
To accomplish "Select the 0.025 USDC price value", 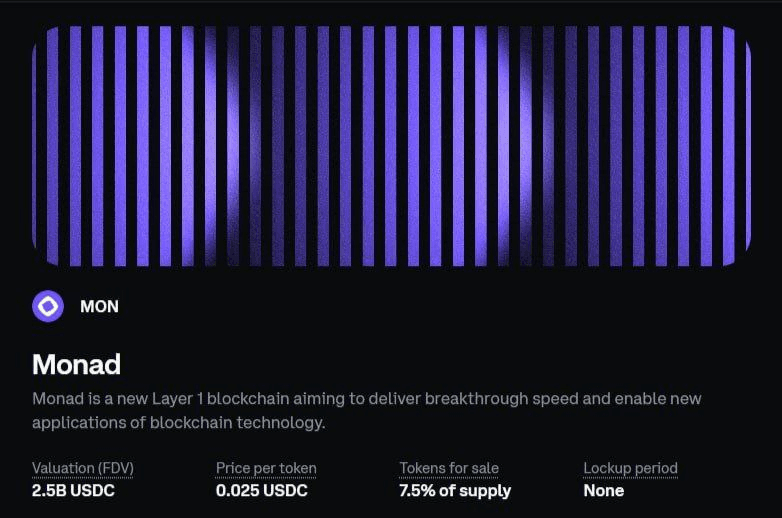I will coord(262,491).
